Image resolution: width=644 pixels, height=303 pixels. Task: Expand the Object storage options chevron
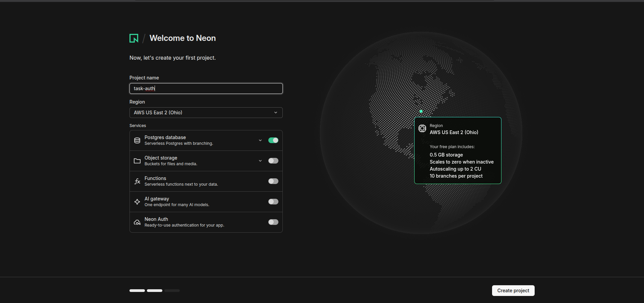coord(260,161)
